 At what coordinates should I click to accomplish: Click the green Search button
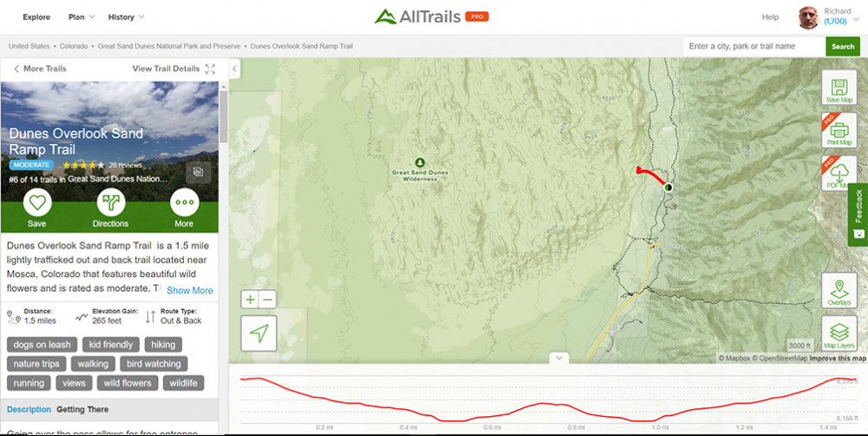[x=843, y=47]
